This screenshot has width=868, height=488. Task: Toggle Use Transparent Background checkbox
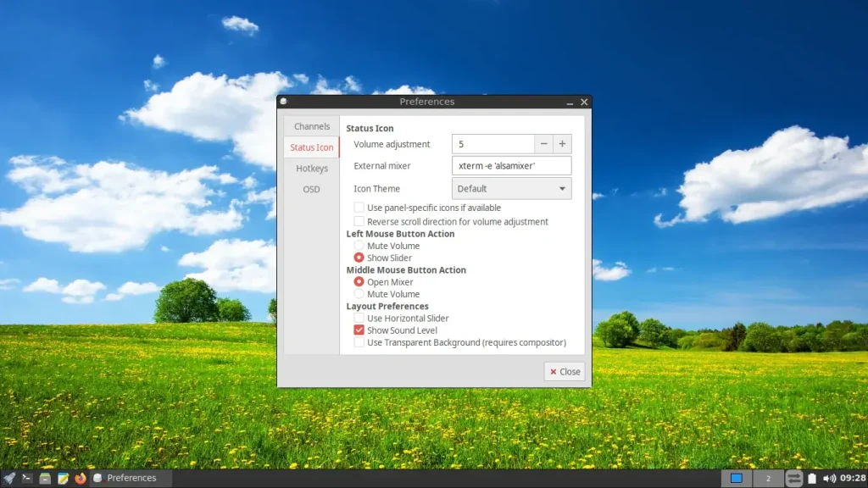[x=359, y=342]
